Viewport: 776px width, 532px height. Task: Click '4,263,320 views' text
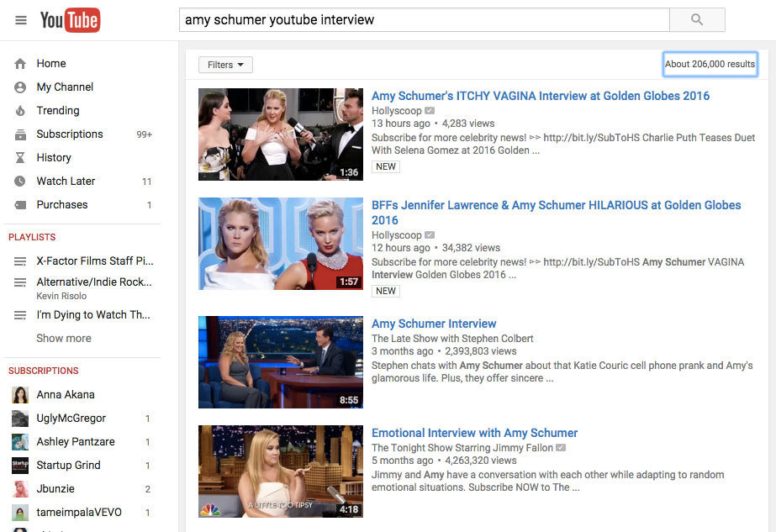(481, 461)
